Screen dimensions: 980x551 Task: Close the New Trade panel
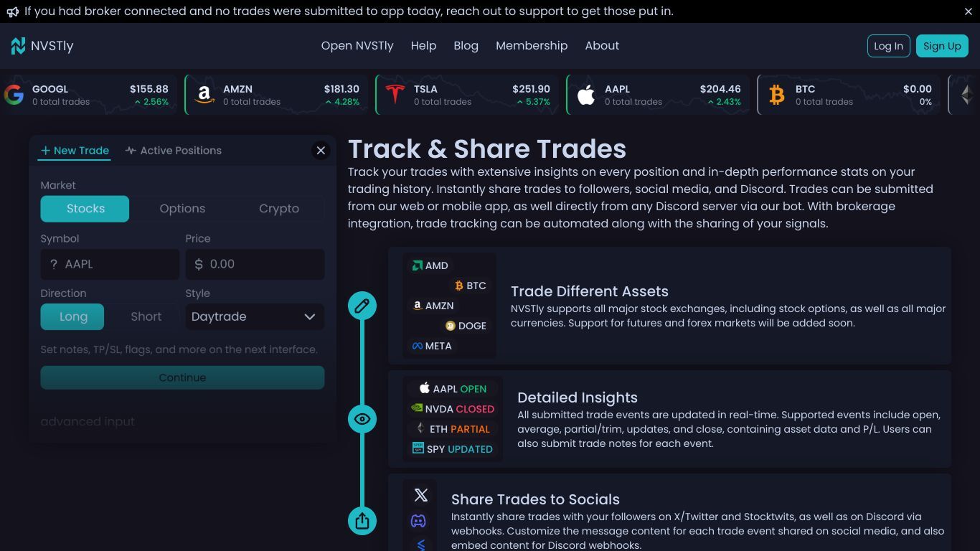click(321, 150)
